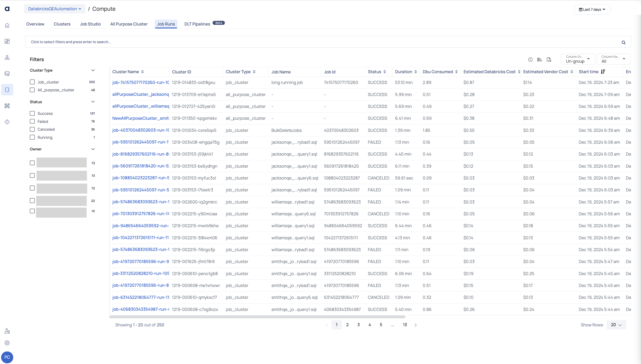The width and height of the screenshot is (641, 364).
Task: Go to page 5
Action: point(381,325)
